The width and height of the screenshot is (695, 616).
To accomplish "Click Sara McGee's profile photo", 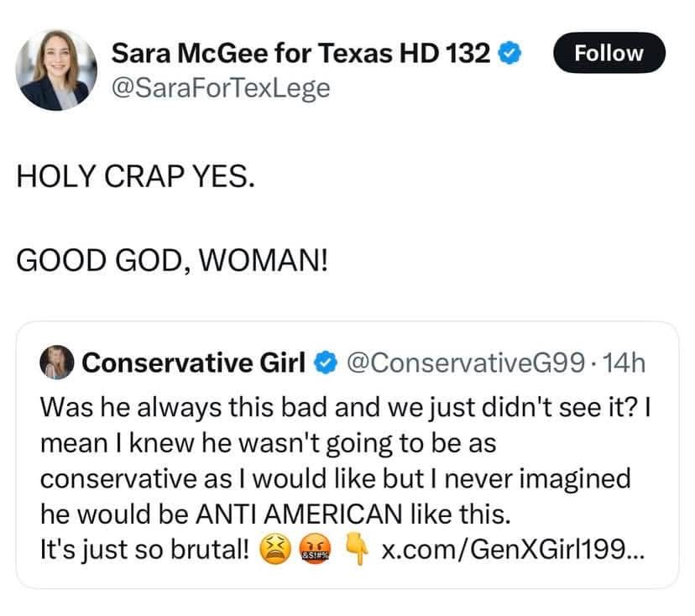I will coord(57,70).
